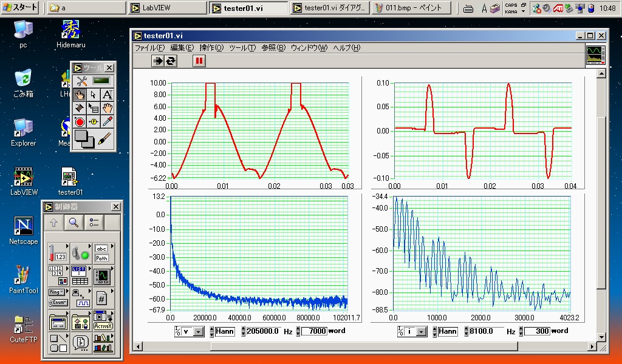Viewport: 622px width, 364px height.
Task: Click search magnifier in controls palette
Action: click(73, 223)
